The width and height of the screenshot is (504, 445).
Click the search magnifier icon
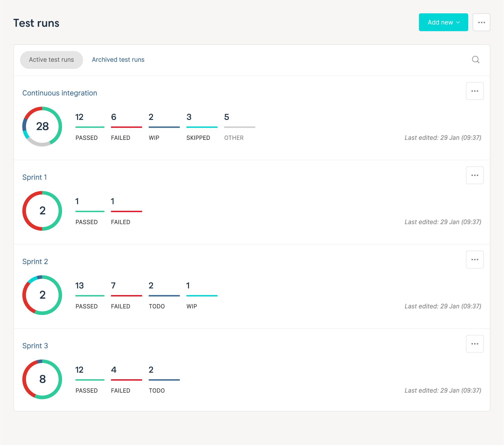[475, 60]
